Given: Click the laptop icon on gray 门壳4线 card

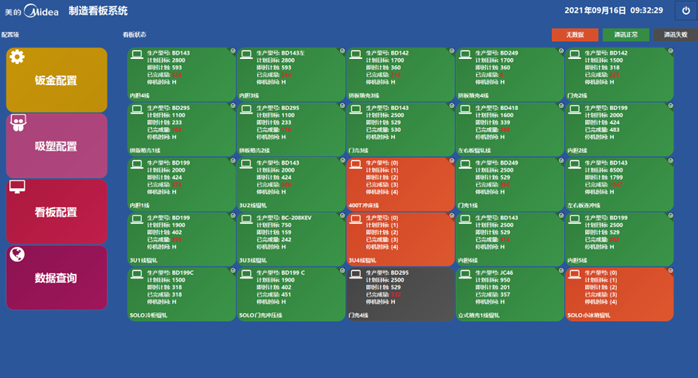Looking at the screenshot, I should (355, 274).
